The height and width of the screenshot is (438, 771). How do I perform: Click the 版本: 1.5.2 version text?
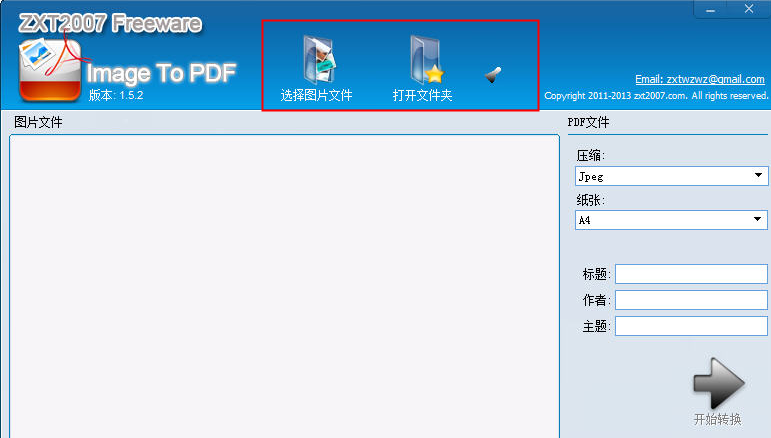116,95
